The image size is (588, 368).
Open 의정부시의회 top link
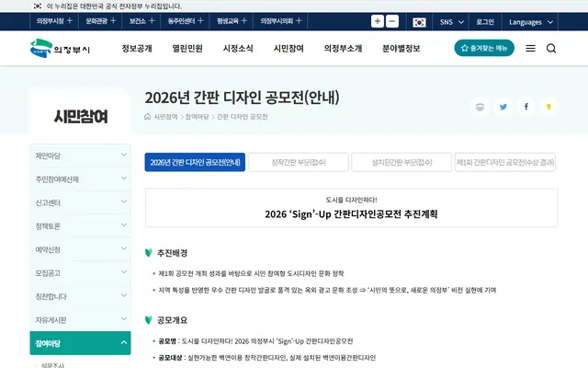(x=277, y=21)
